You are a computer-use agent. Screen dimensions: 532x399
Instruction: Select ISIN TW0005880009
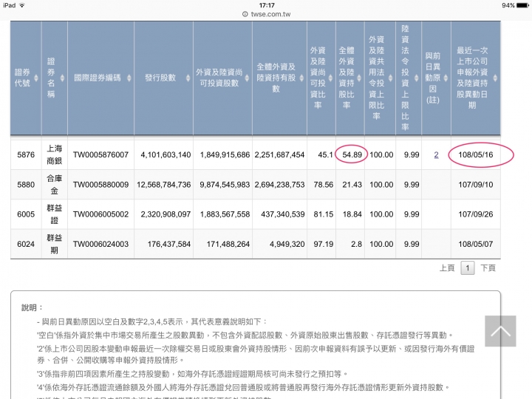(x=100, y=185)
